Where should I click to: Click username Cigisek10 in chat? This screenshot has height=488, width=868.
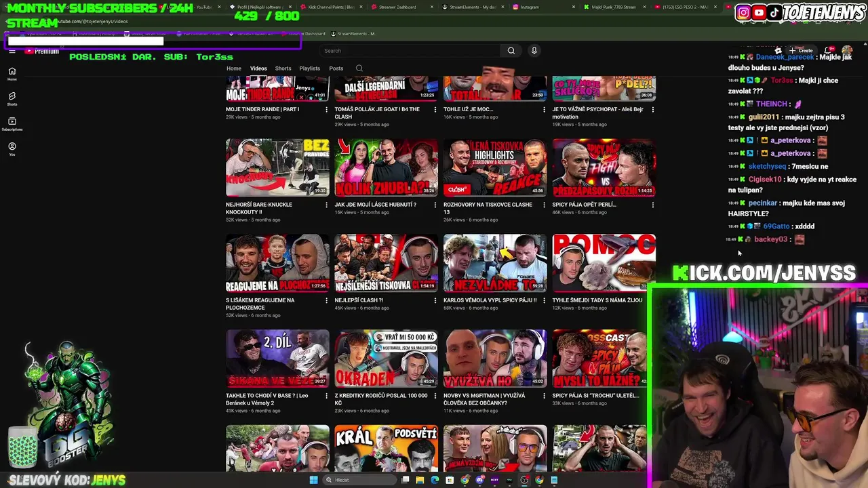[x=765, y=180]
